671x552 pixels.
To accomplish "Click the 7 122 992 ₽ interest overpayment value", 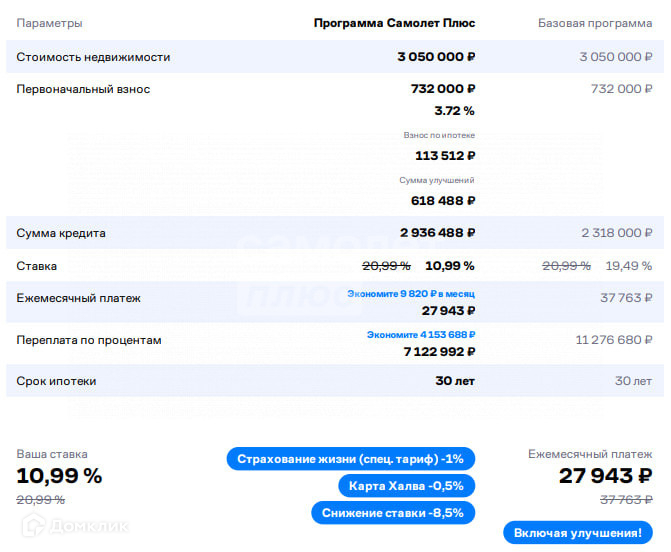I will pos(439,352).
